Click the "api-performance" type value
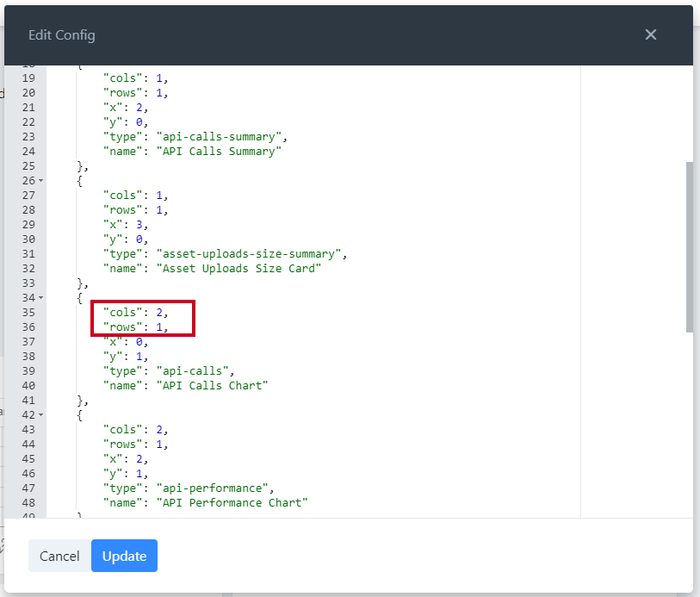This screenshot has height=597, width=700. (212, 488)
